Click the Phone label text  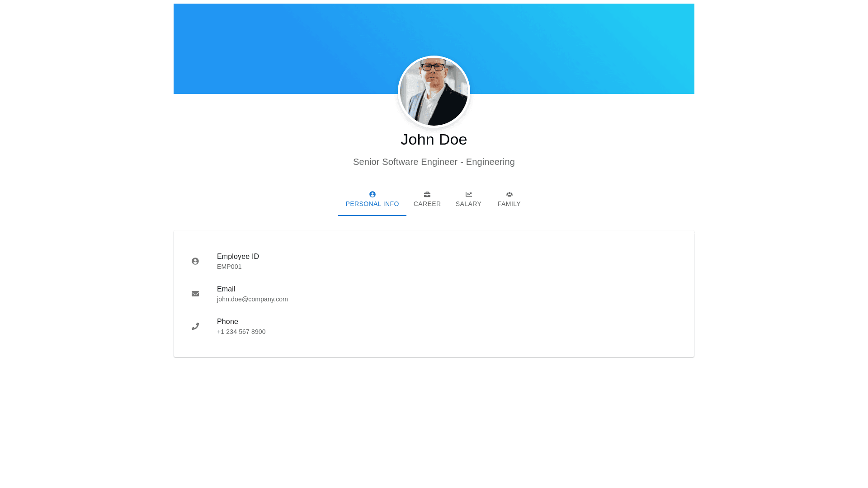[227, 321]
